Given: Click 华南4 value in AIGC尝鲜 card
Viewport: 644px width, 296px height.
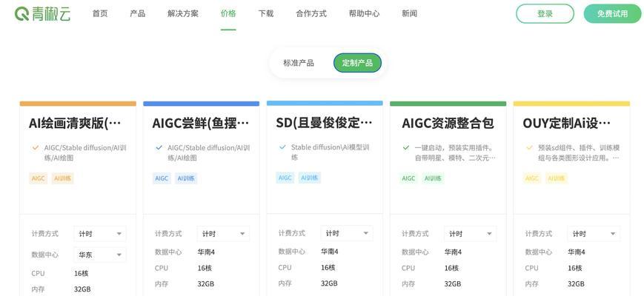Looking at the screenshot, I should point(206,252).
